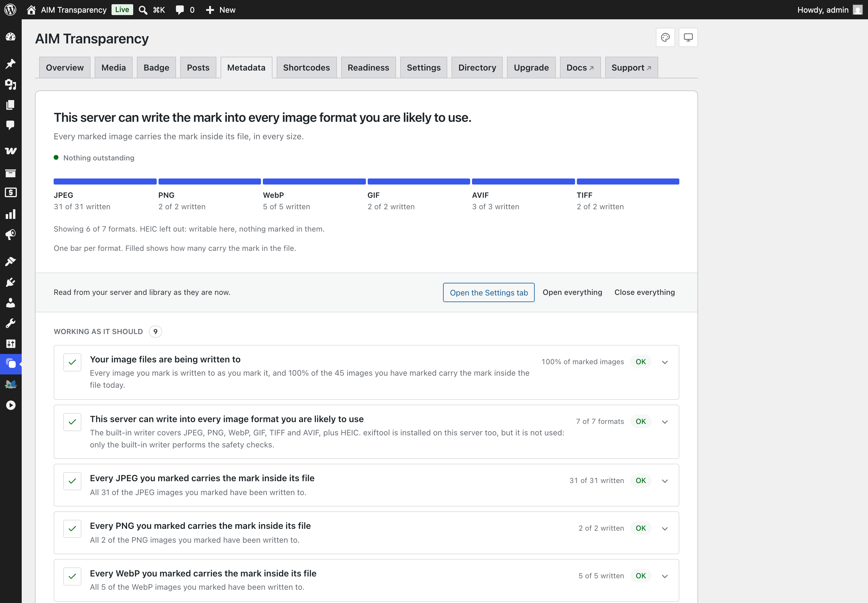868x603 pixels.
Task: Switch to the Posts tab
Action: pyautogui.click(x=198, y=68)
